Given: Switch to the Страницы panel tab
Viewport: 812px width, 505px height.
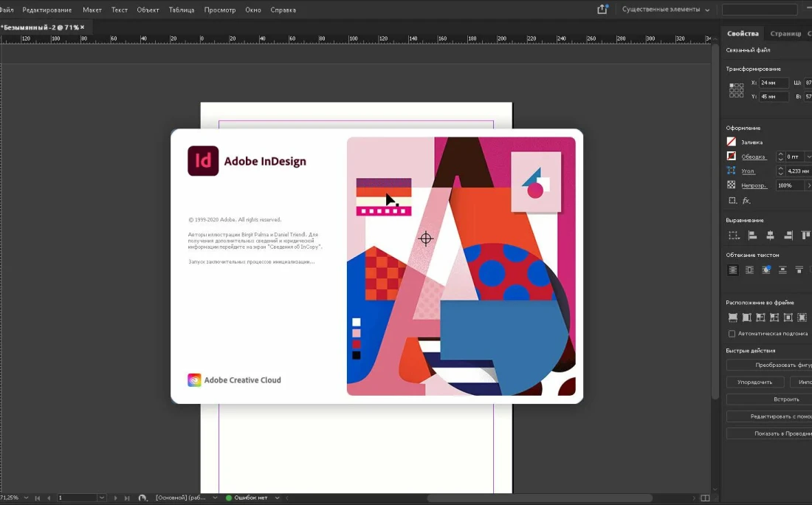Looking at the screenshot, I should [x=785, y=33].
